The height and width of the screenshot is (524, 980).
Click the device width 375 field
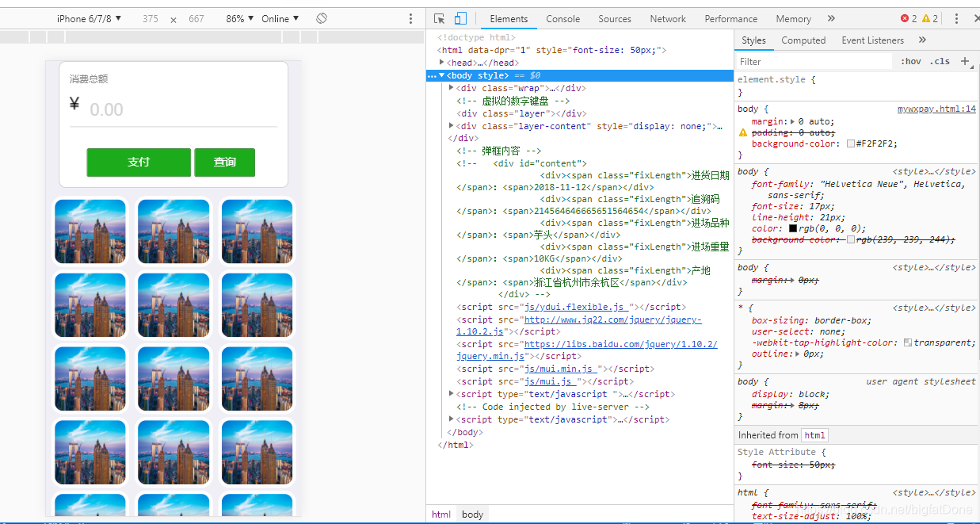point(151,18)
